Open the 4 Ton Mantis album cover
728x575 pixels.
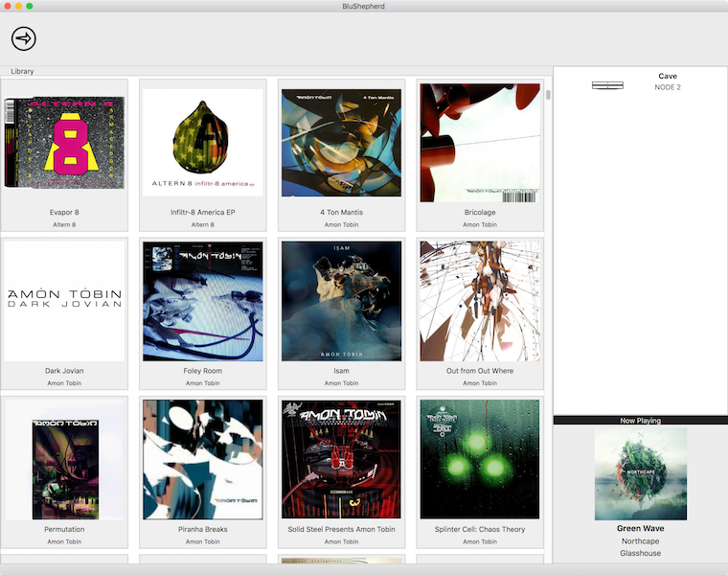(341, 143)
